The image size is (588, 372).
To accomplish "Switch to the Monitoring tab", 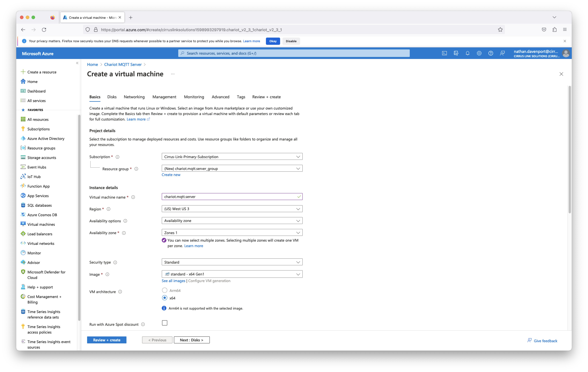I will point(194,97).
